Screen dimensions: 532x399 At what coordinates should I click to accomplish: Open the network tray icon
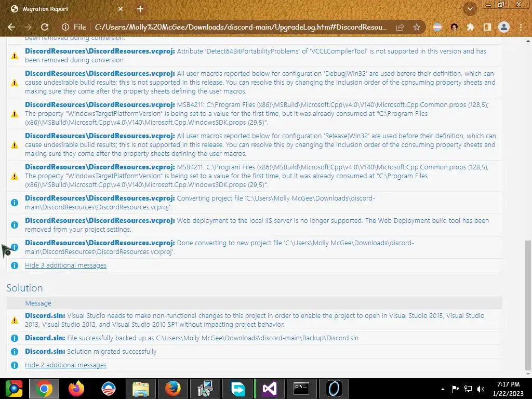pyautogui.click(x=468, y=389)
